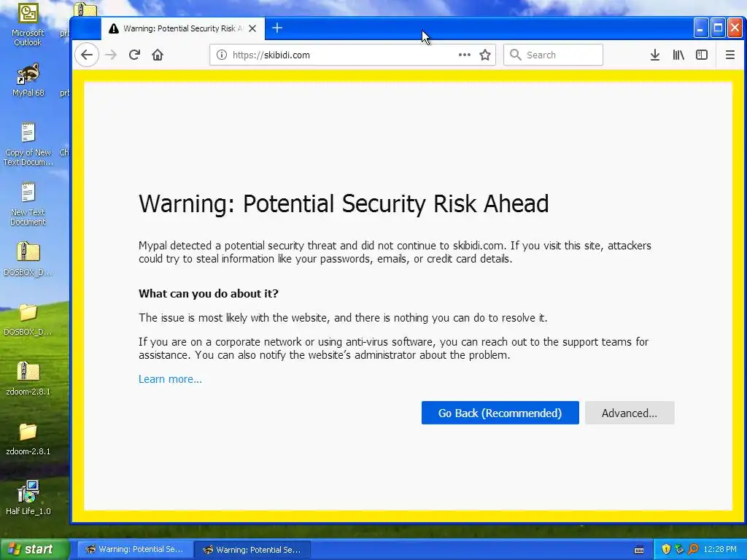Select the zdoom-2.8.1 folder
Screen dimensions: 747x560
point(28,438)
